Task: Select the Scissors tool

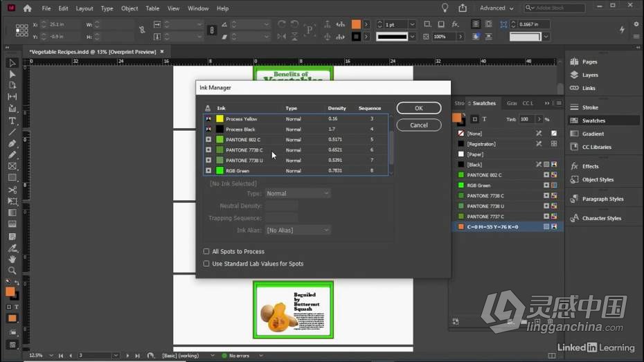Action: click(x=12, y=190)
